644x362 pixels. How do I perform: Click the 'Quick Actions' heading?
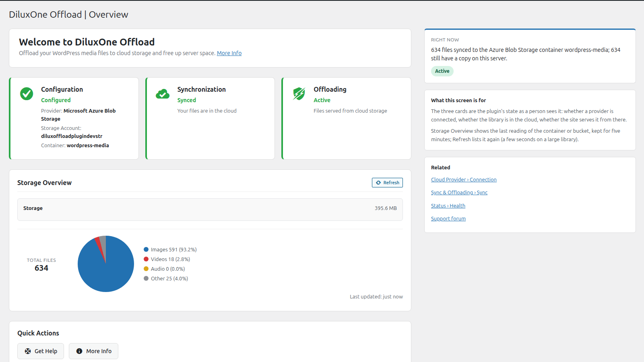pyautogui.click(x=38, y=333)
